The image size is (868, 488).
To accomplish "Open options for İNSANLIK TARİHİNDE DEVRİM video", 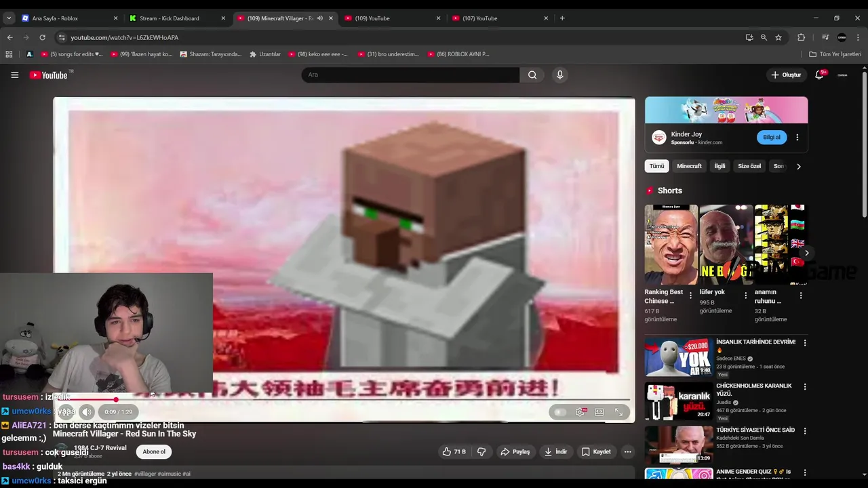I will tap(805, 343).
